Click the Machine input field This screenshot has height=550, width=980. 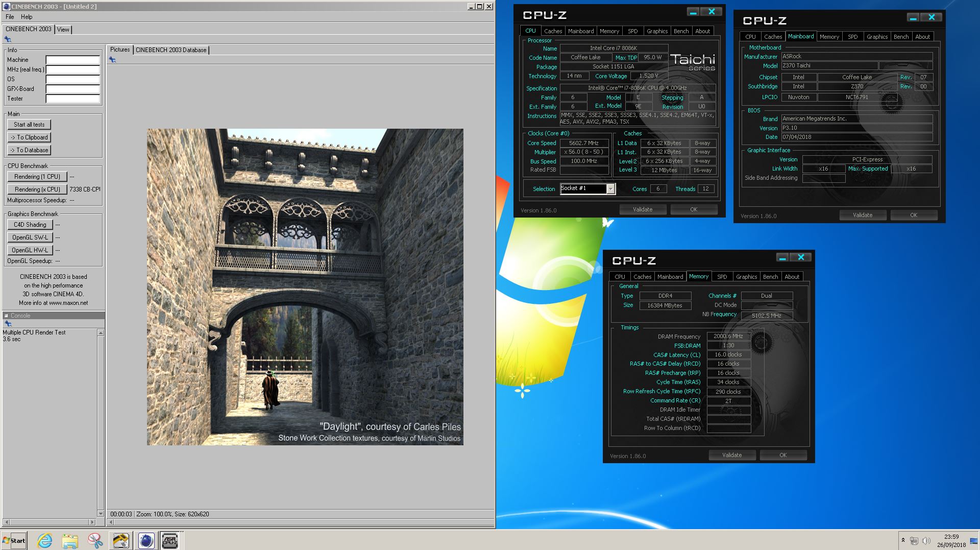pyautogui.click(x=72, y=60)
